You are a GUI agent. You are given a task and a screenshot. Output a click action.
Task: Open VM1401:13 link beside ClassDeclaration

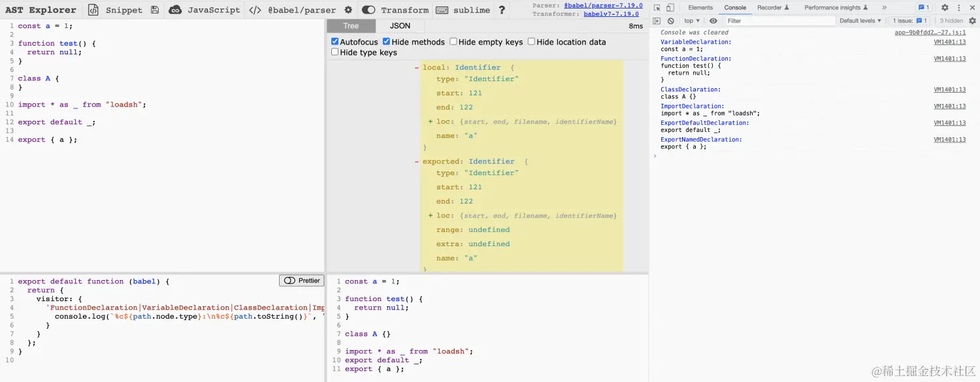pyautogui.click(x=949, y=89)
